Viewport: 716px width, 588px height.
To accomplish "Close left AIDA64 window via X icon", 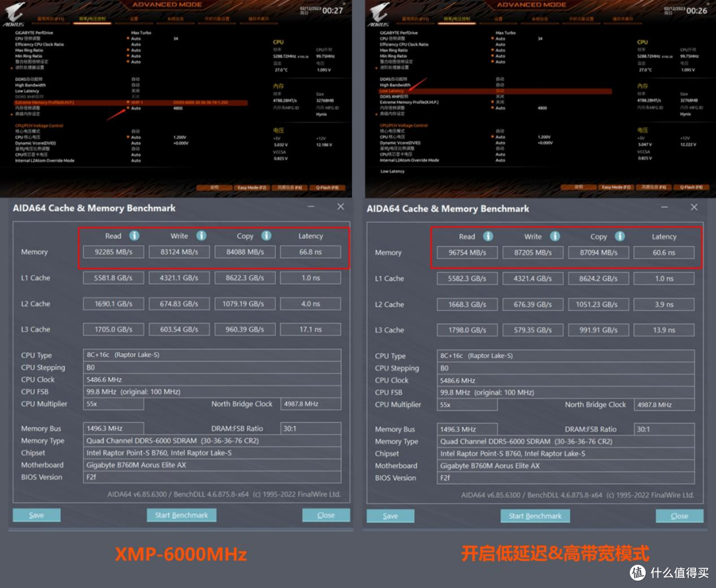I will 341,207.
